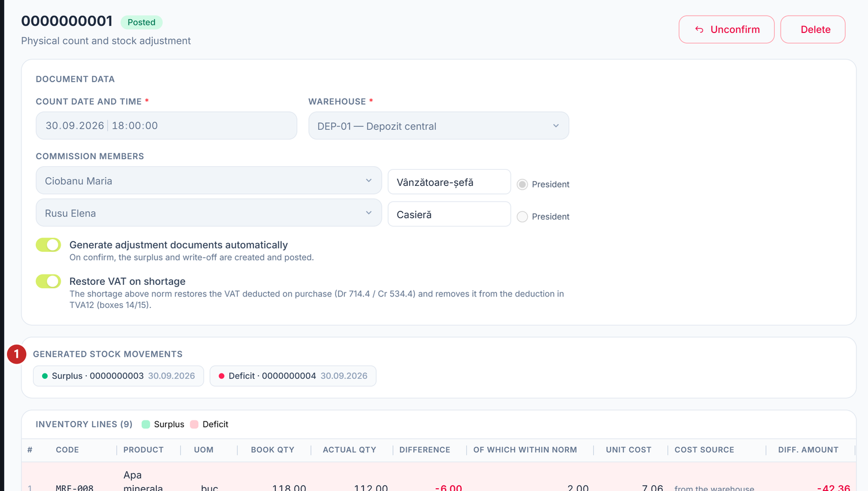Click the GENERATED STOCK MOVEMENTS title
Screen dimensions: 868x491
click(108, 354)
